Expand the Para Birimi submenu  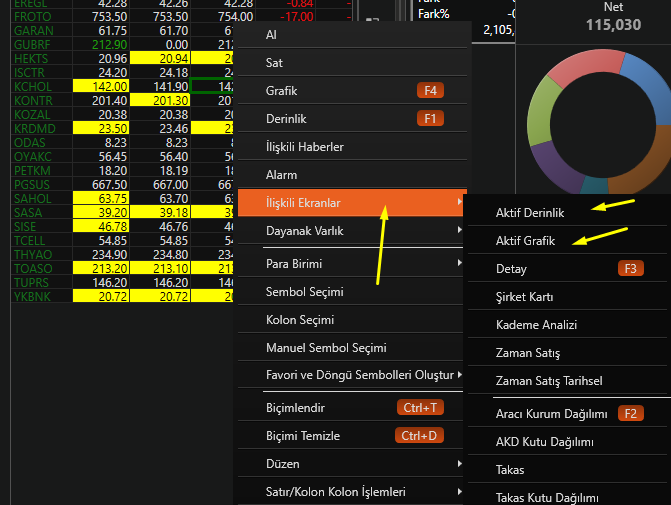point(459,264)
